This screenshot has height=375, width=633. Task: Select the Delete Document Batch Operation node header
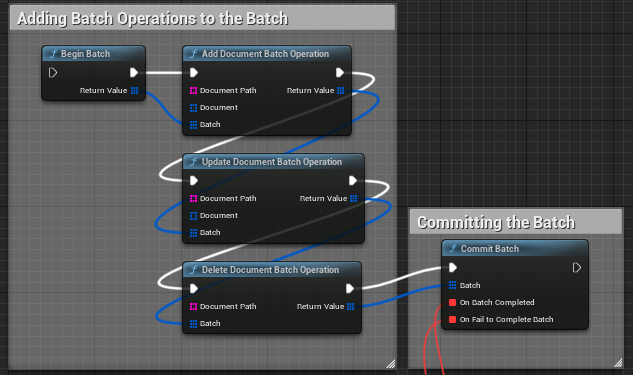point(272,270)
